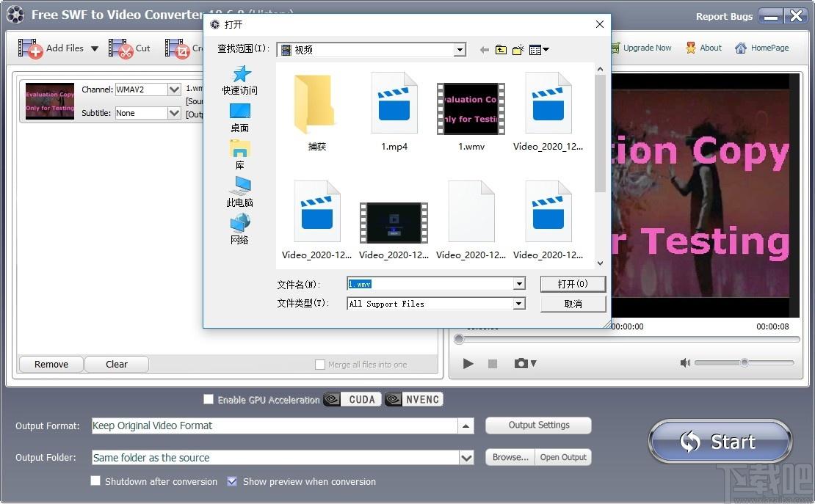Image resolution: width=815 pixels, height=504 pixels.
Task: Adjust the volume slider
Action: [x=745, y=362]
